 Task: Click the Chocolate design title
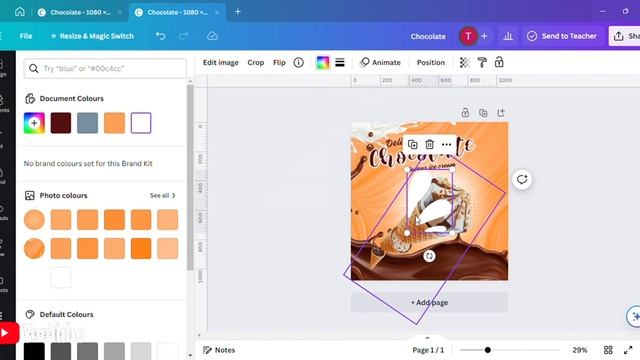[x=428, y=36]
